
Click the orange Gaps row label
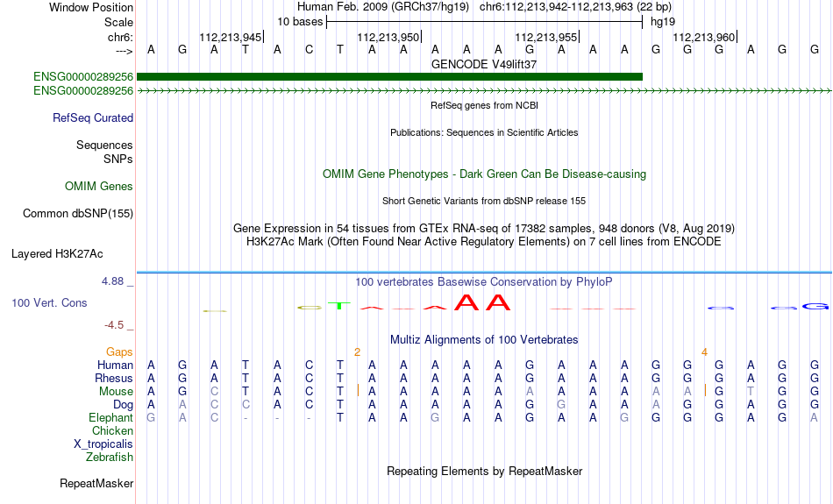119,352
